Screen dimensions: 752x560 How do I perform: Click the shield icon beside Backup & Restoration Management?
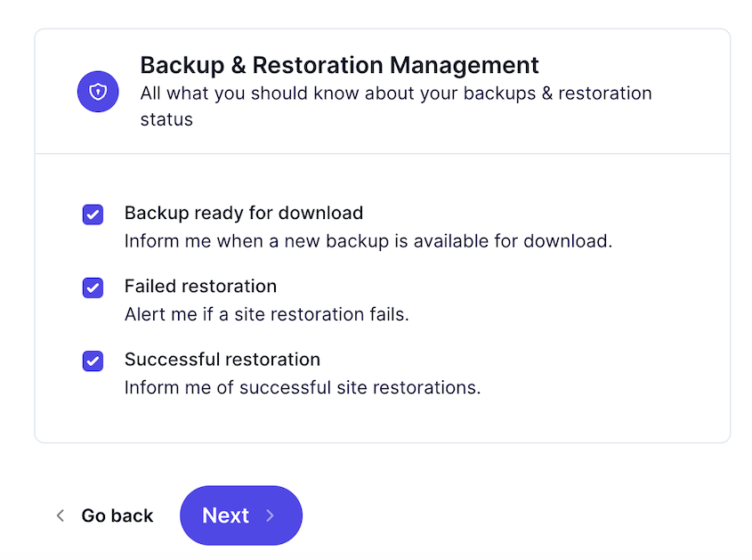coord(98,91)
